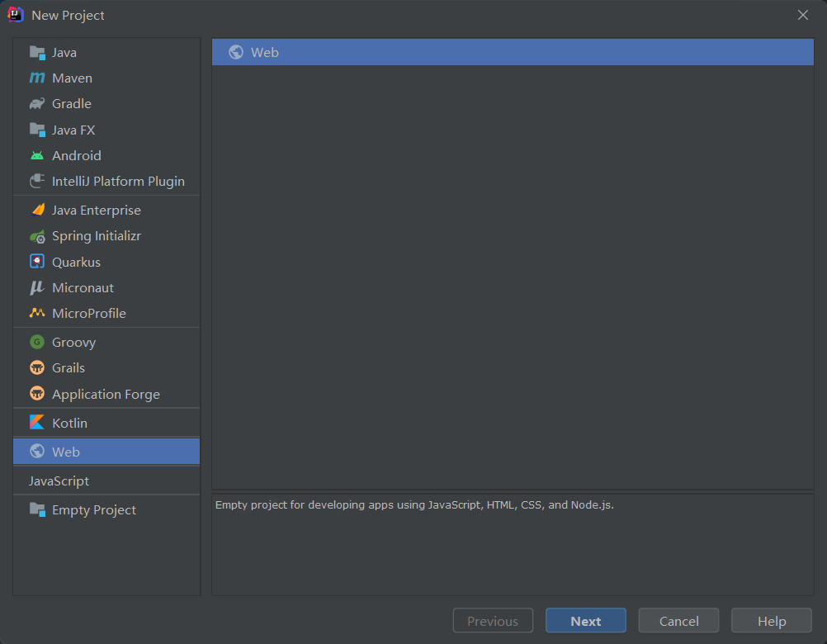Image resolution: width=827 pixels, height=644 pixels.
Task: Click the disabled Previous button
Action: [493, 620]
